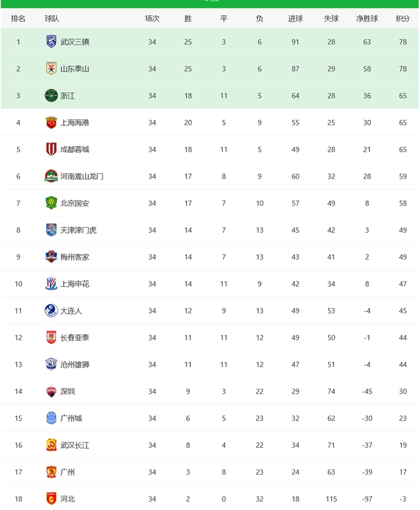Click the 广州城 blue crest icon
Image resolution: width=420 pixels, height=510 pixels.
point(51,418)
